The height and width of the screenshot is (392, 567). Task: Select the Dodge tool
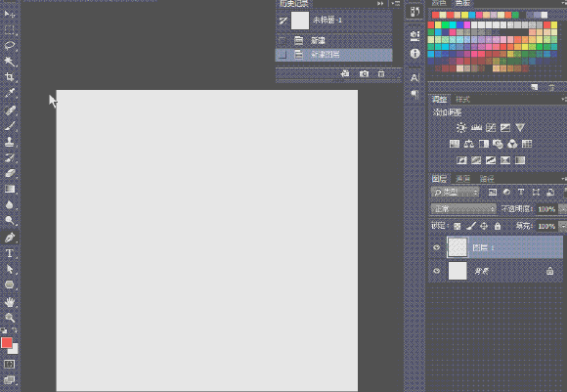coord(10,221)
